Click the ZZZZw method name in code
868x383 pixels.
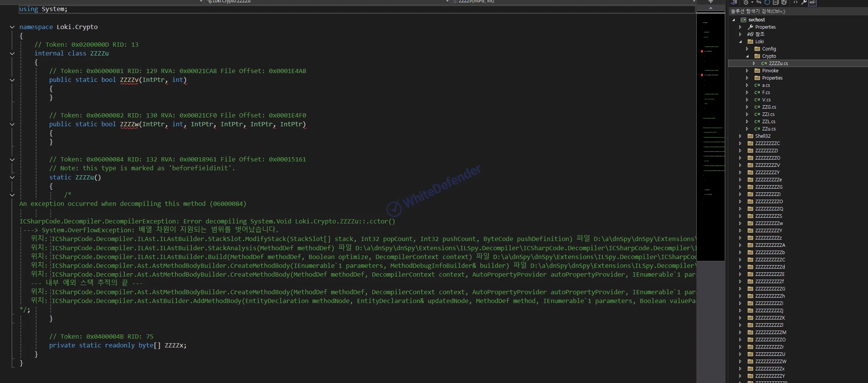[129, 124]
